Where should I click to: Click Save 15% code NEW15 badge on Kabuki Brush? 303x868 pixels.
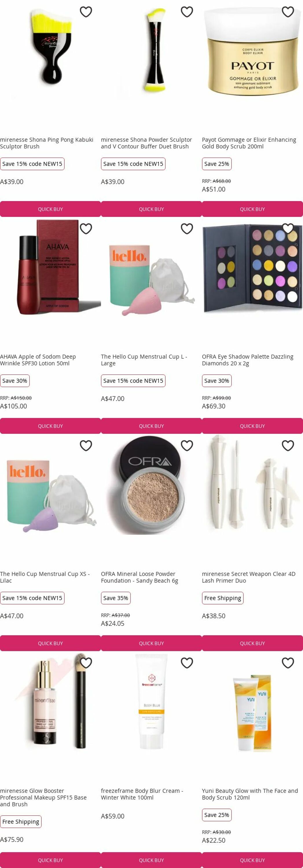(x=32, y=164)
